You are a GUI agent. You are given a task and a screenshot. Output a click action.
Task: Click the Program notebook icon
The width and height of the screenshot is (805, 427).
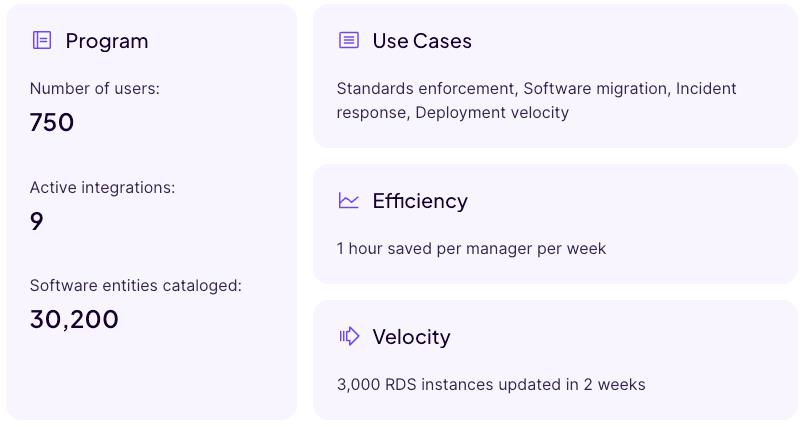tap(42, 40)
